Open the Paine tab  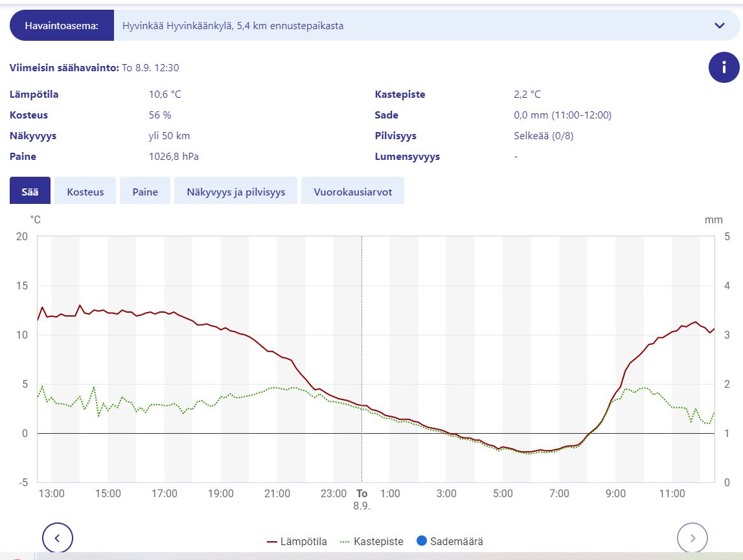click(x=145, y=192)
